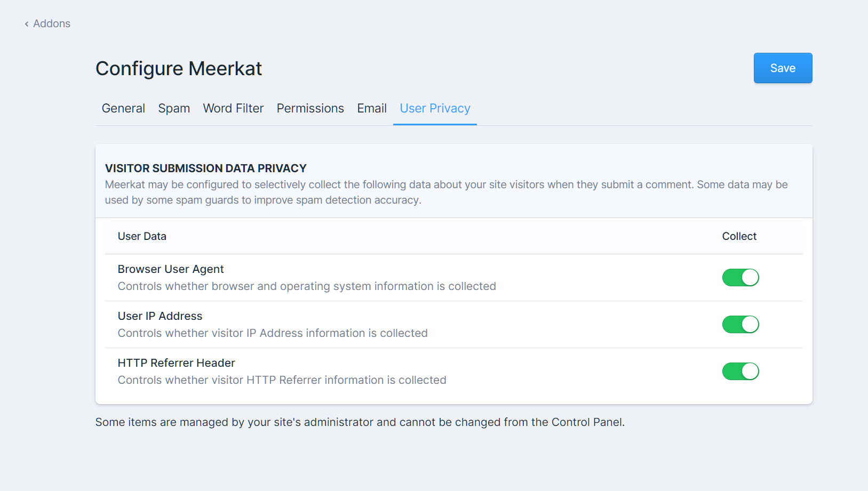868x491 pixels.
Task: Open the General tab
Action: click(123, 108)
